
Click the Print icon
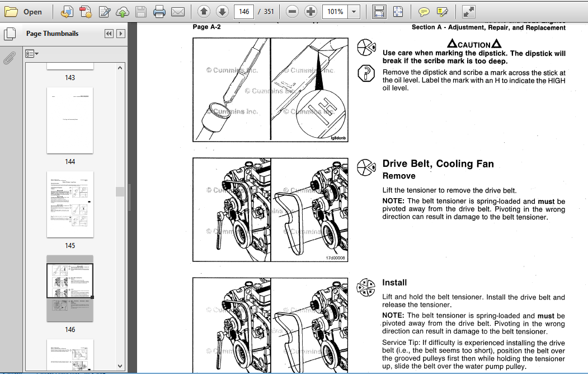click(x=159, y=12)
